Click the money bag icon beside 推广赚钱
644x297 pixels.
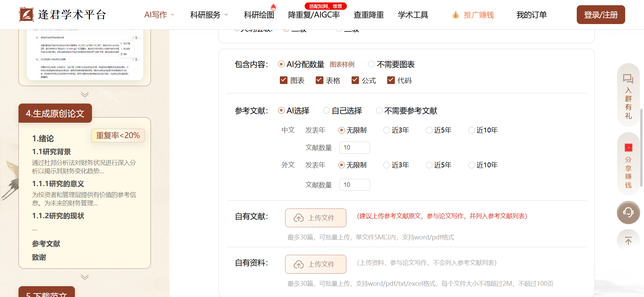(455, 15)
